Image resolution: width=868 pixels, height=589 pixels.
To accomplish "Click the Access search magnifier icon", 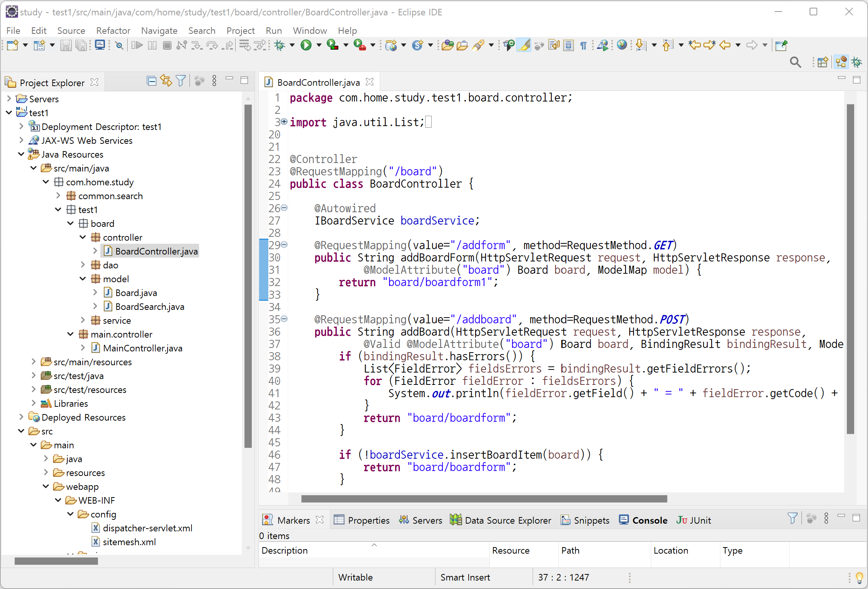I will (795, 62).
